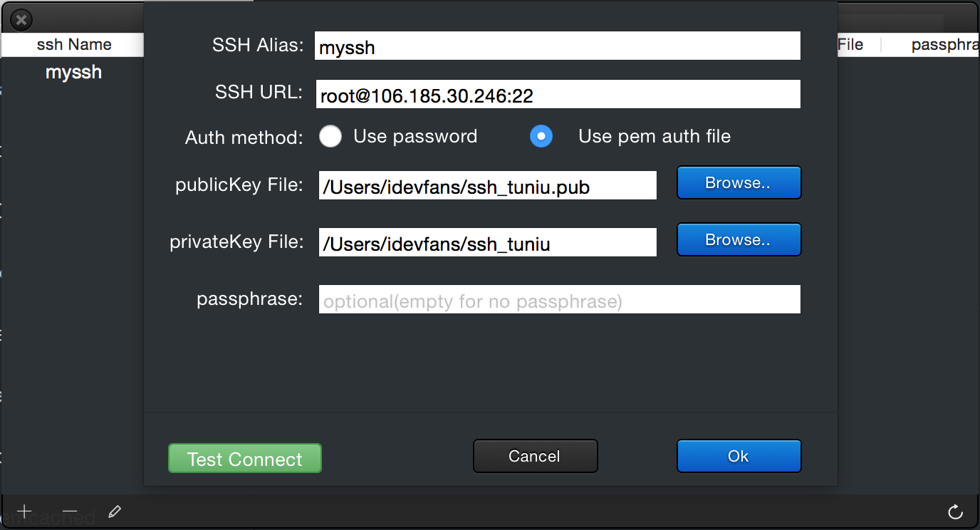Click the plus icon to add SSH
The height and width of the screenshot is (530, 980).
(24, 511)
